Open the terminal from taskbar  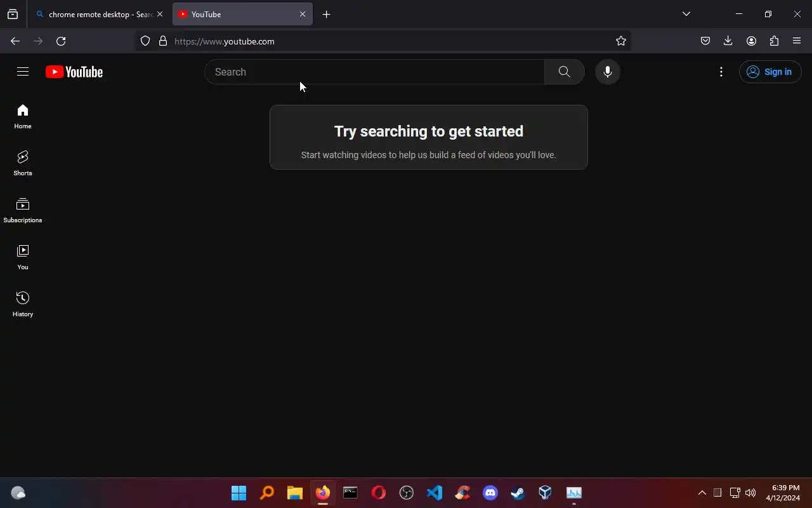tap(351, 493)
